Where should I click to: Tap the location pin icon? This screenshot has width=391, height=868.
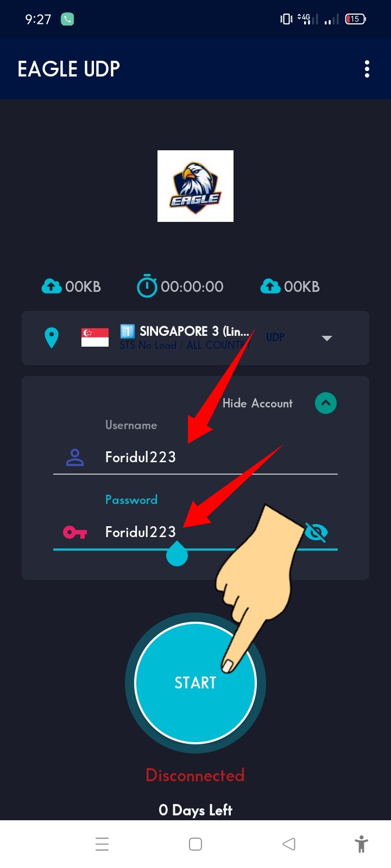pos(52,337)
